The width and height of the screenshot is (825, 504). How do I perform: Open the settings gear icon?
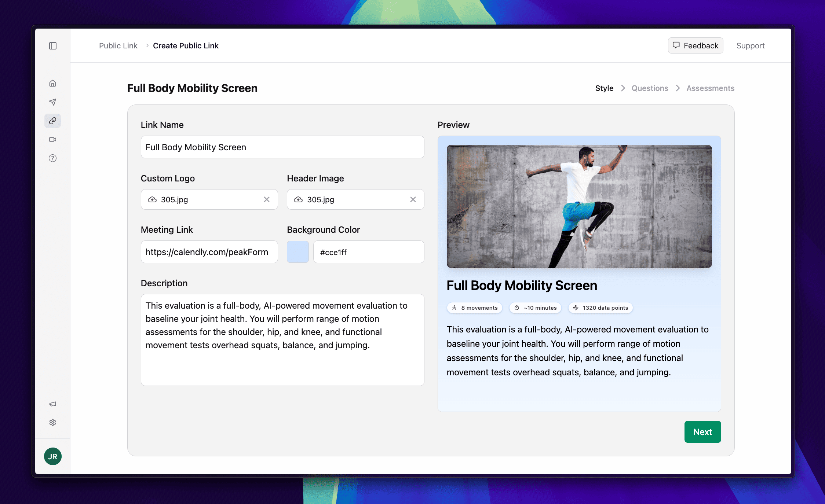53,423
